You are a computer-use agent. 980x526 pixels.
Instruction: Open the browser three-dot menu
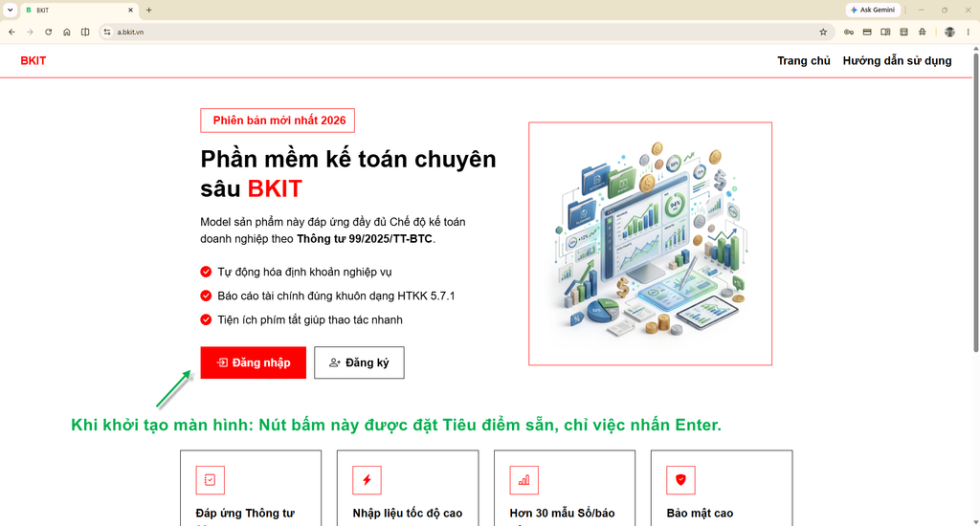(x=969, y=32)
